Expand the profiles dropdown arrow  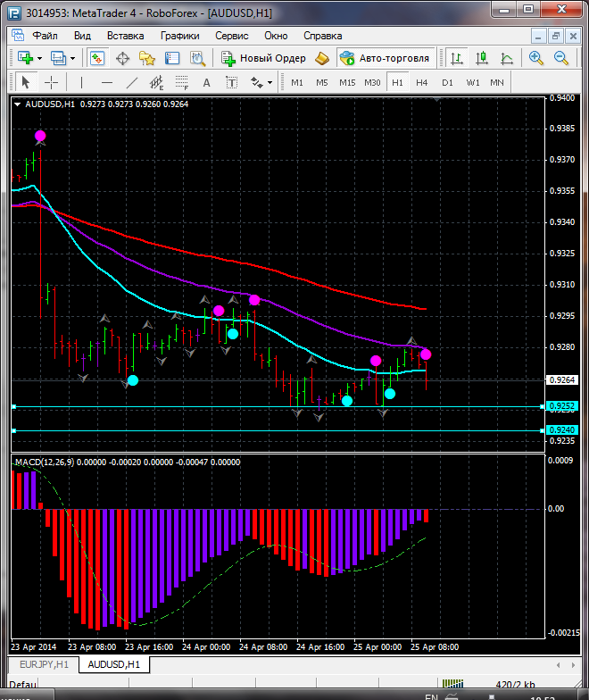coord(73,58)
